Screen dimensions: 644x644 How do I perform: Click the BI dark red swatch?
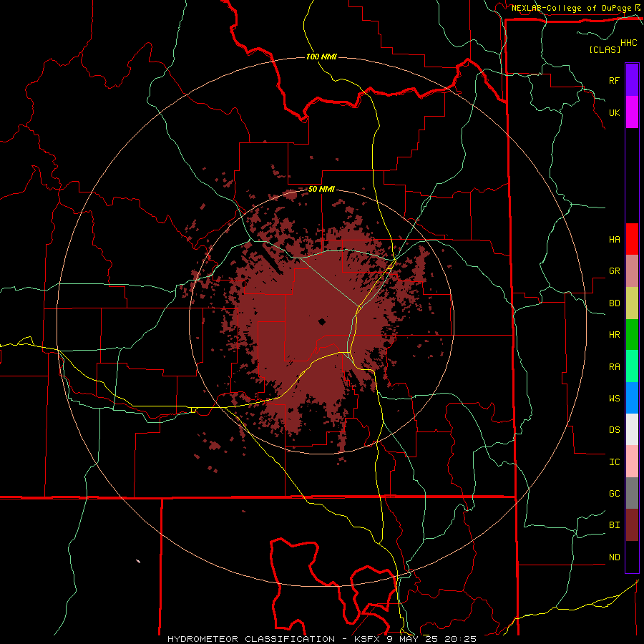click(x=632, y=525)
